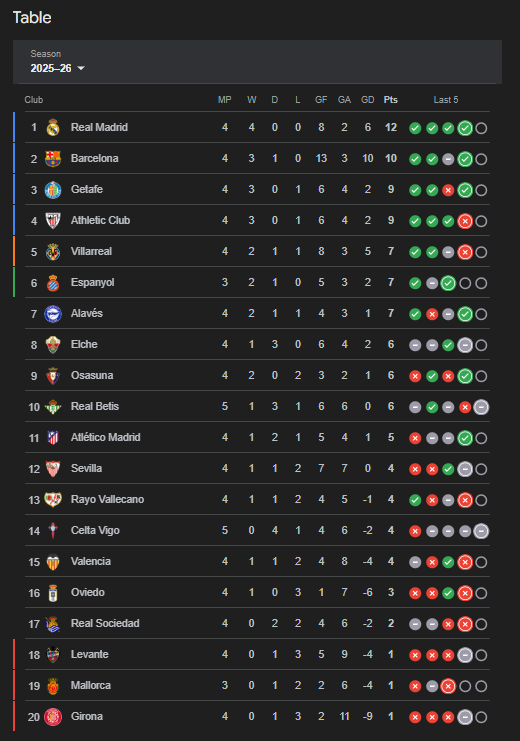The image size is (520, 741).
Task: Select the Pts column header
Action: 390,100
